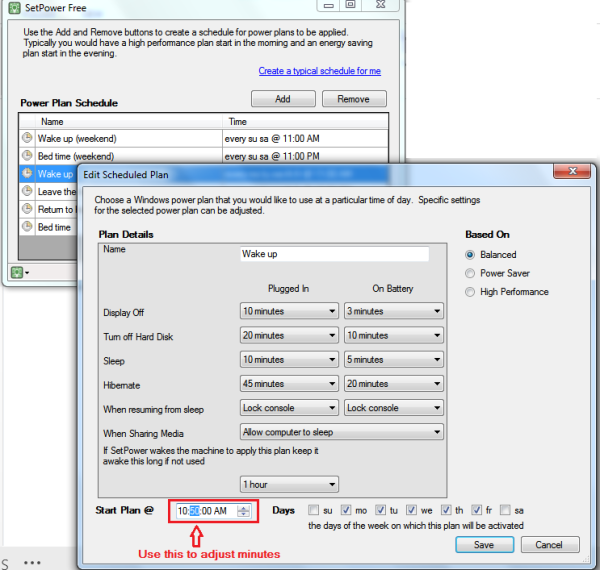Enable the sa day checkbox

(505, 510)
